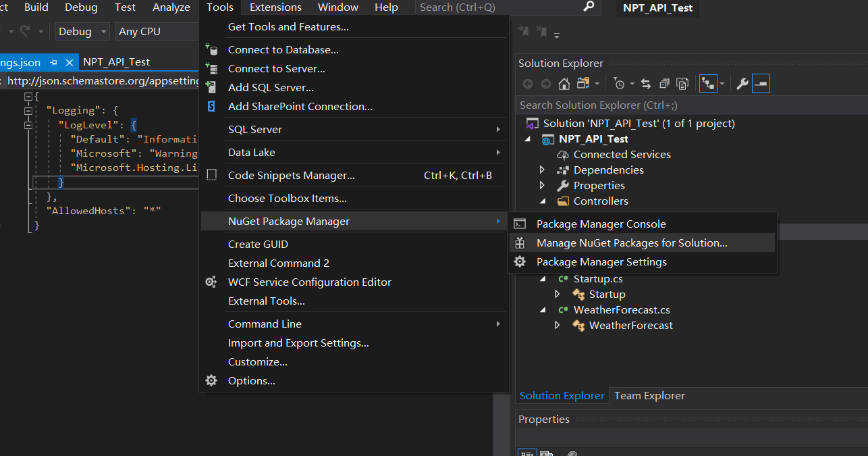Image resolution: width=868 pixels, height=456 pixels.
Task: Expand the Properties node in the tree
Action: click(542, 185)
